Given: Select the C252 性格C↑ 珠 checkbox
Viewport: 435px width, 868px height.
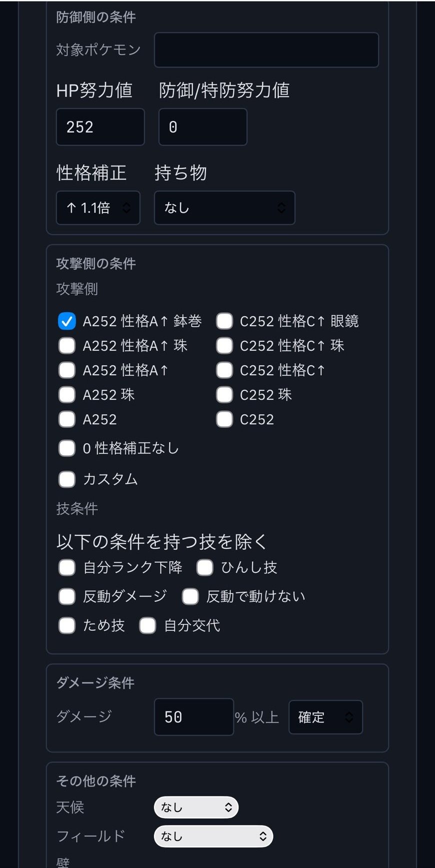Looking at the screenshot, I should [224, 346].
